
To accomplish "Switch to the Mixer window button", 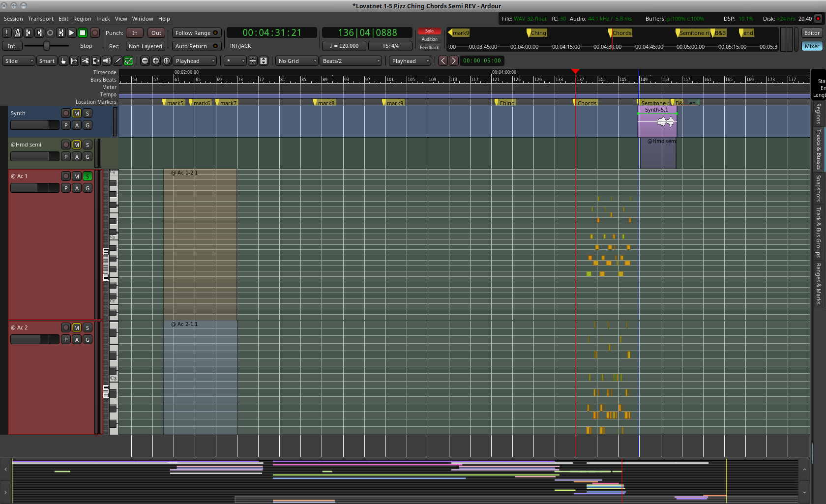I will [812, 46].
